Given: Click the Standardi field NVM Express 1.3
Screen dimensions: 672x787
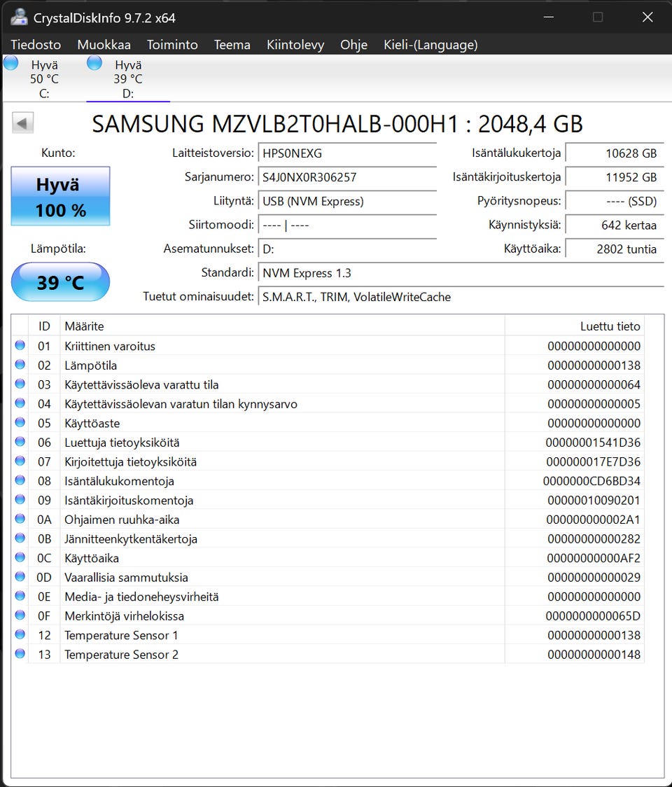Looking at the screenshot, I should point(461,273).
